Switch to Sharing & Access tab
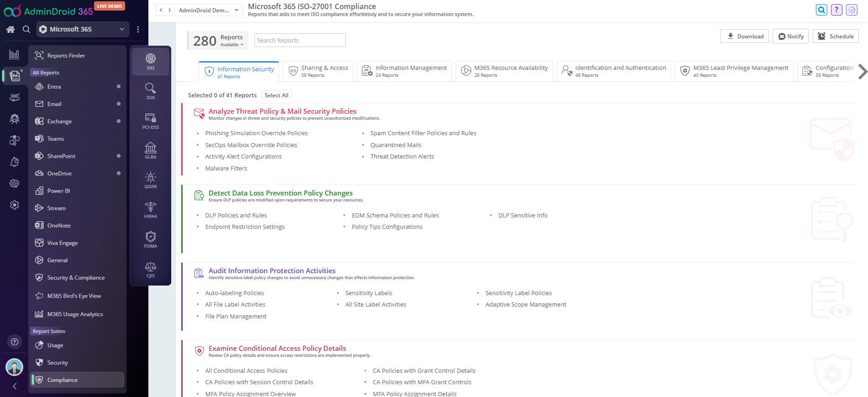The width and height of the screenshot is (868, 397). [318, 71]
